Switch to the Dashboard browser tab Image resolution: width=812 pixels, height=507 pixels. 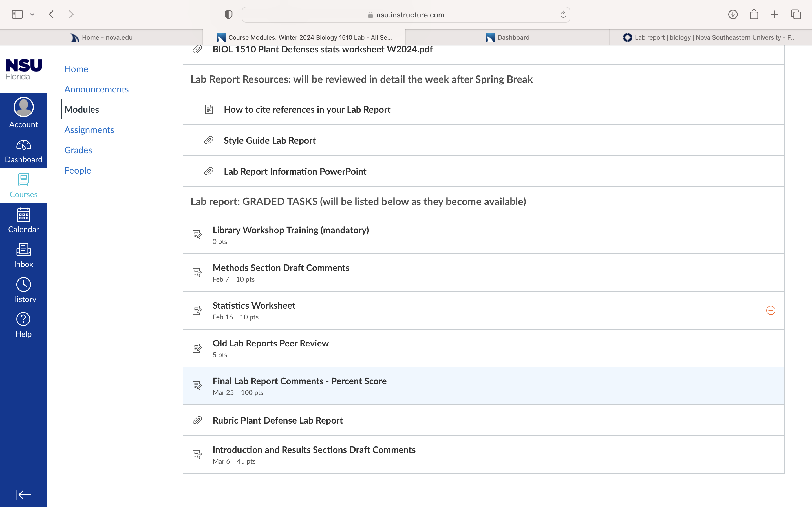click(507, 37)
